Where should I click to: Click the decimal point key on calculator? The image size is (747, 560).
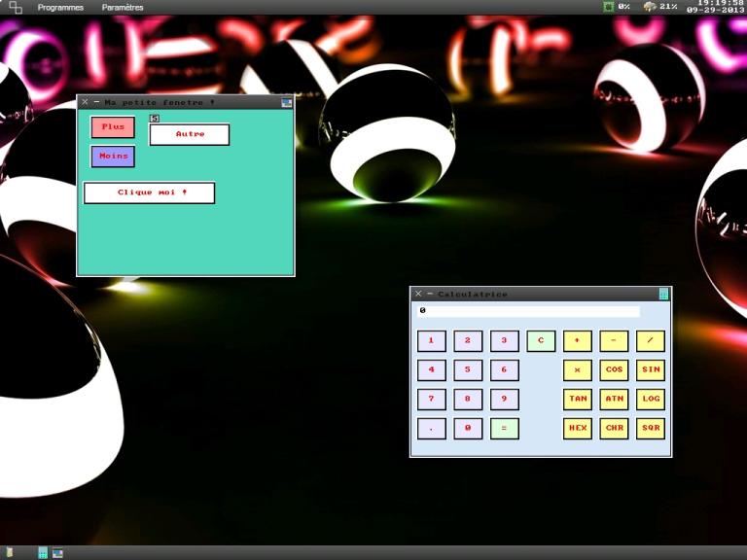tap(432, 428)
